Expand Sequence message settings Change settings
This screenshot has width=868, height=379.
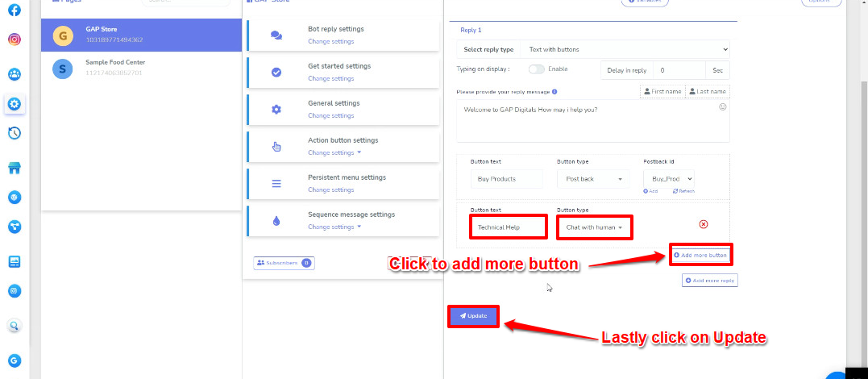[x=334, y=227]
